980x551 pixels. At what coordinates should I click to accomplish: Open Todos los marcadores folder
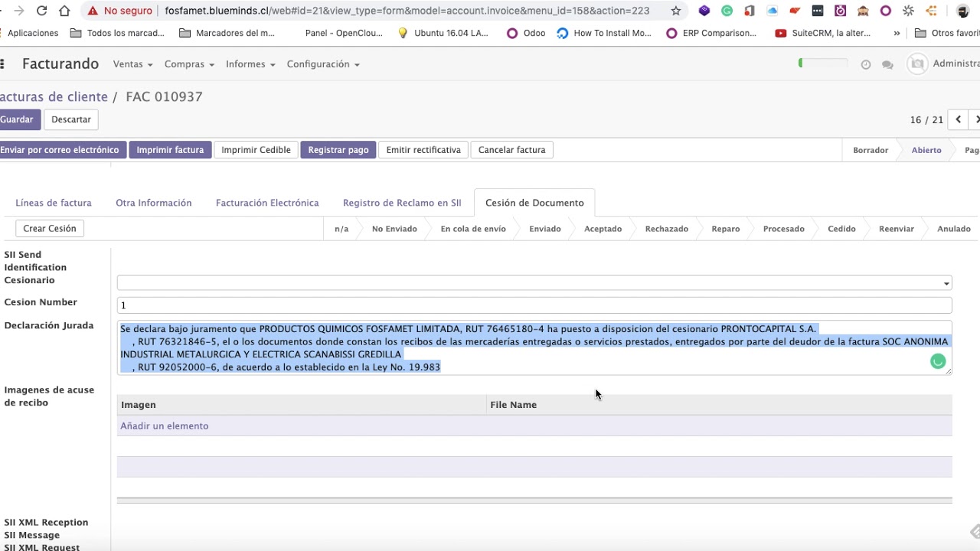point(117,33)
